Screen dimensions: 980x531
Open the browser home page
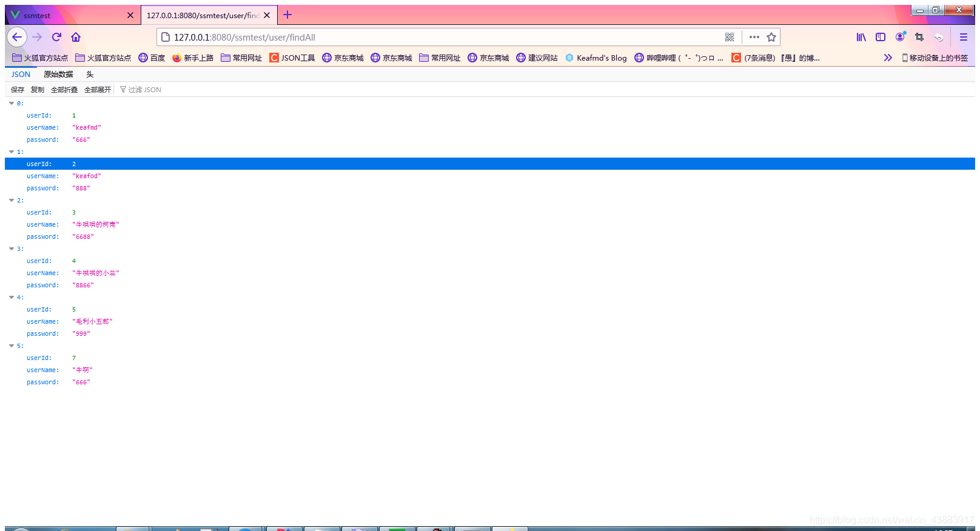pyautogui.click(x=76, y=37)
